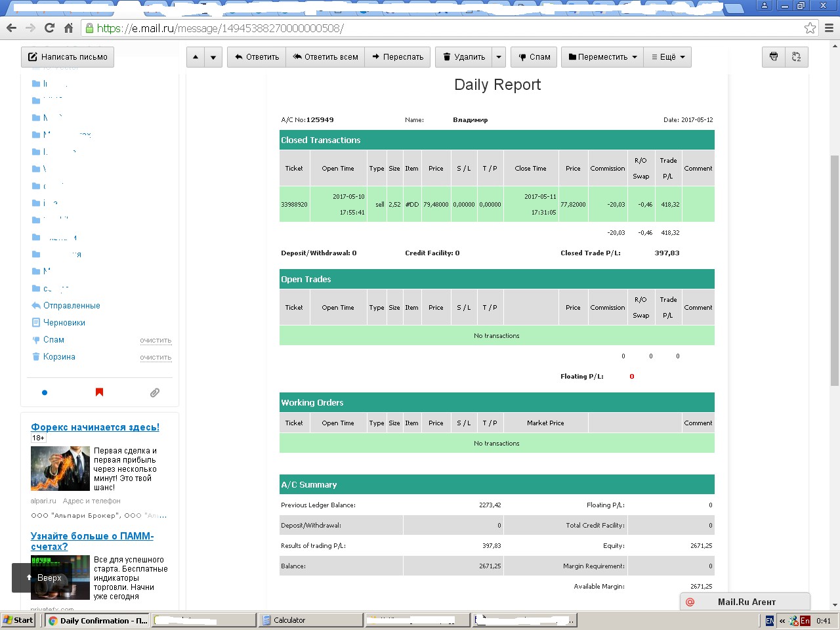Compose a new letter with Написать письмо
Viewport: 840px width, 630px height.
click(68, 57)
